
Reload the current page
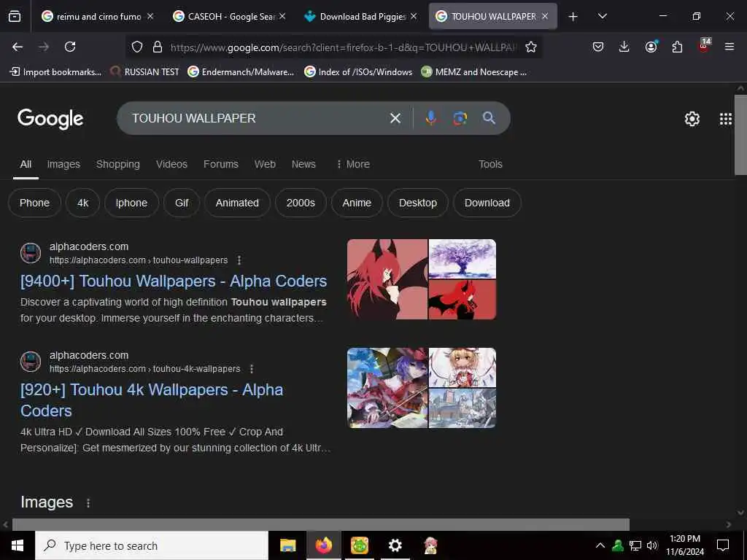[x=70, y=47]
